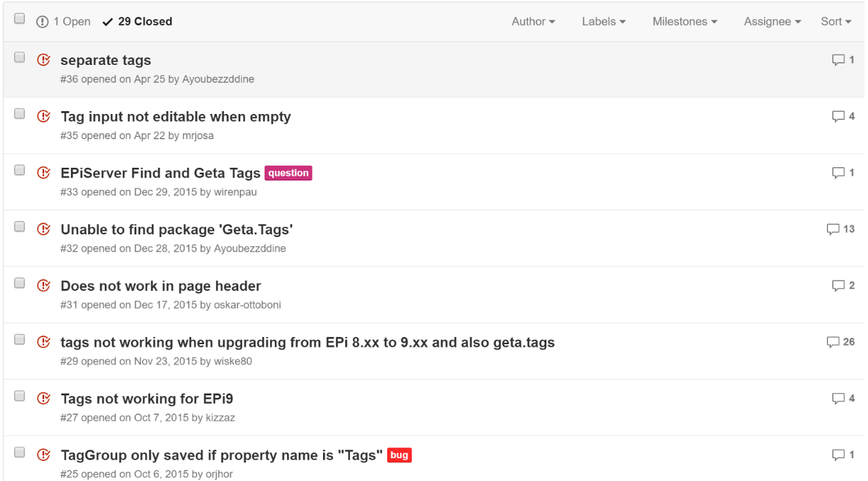Open issue 'Unable to find package Geta.Tags'
The width and height of the screenshot is (868, 481).
click(177, 230)
